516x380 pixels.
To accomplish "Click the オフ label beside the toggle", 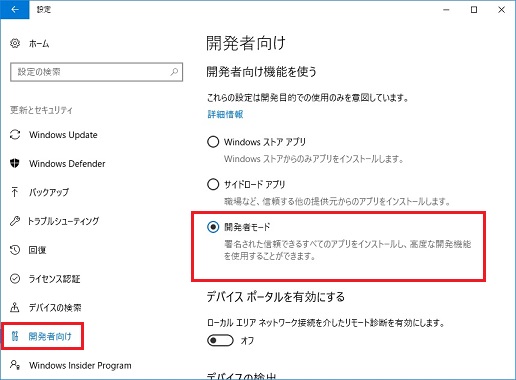I will point(247,341).
